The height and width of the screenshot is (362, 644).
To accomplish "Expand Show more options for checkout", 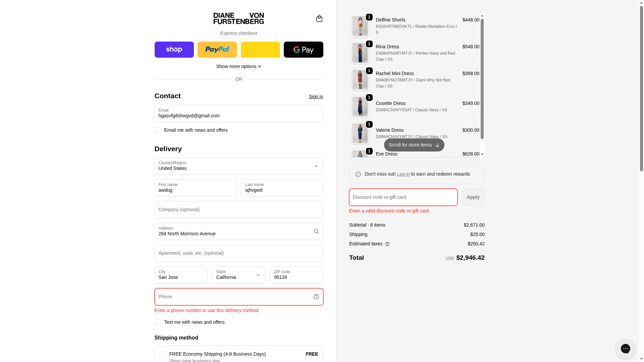I will tap(238, 66).
